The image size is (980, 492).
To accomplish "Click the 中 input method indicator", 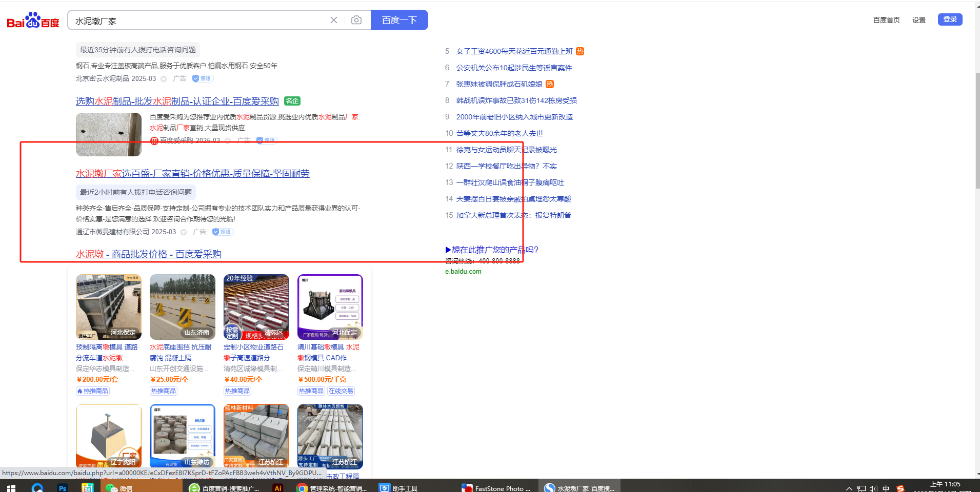I will 886,488.
